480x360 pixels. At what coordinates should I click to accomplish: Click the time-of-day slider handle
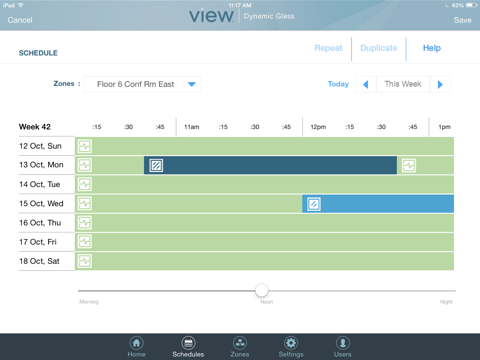pos(262,290)
